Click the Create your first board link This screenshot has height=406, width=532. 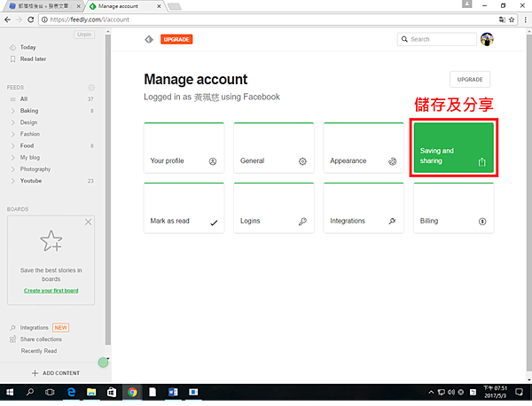pos(51,291)
